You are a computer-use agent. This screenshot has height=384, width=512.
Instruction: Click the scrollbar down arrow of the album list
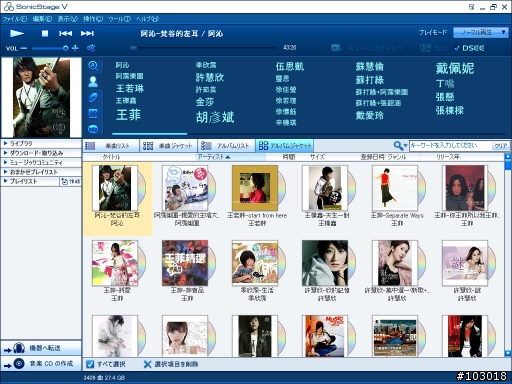508,353
